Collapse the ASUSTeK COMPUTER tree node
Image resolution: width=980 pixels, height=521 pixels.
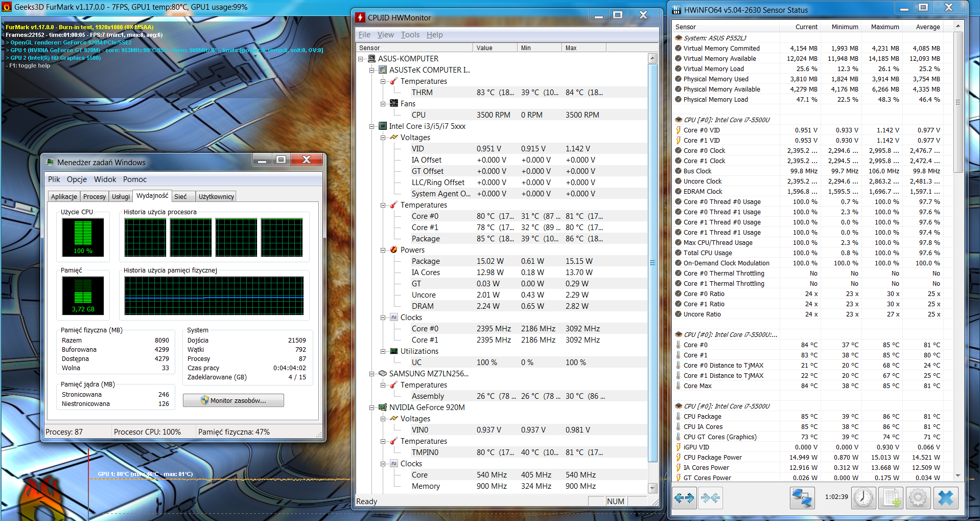point(371,70)
